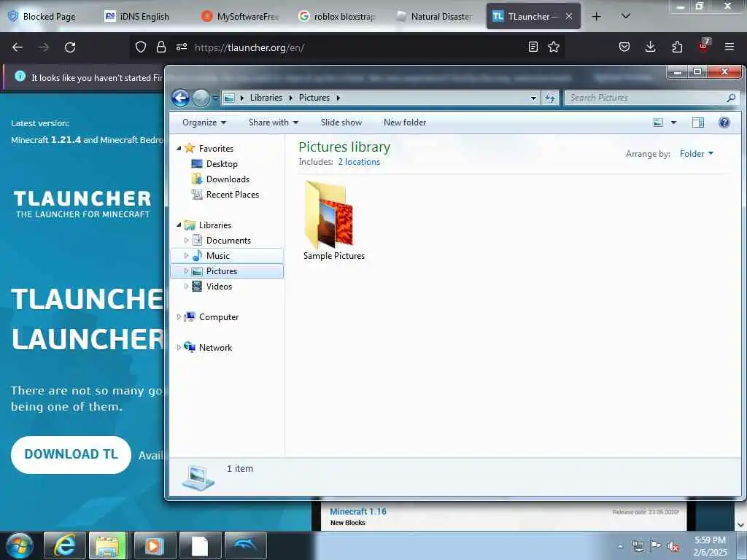The height and width of the screenshot is (560, 747).
Task: Switch to MySoftwareFree tab
Action: point(241,17)
